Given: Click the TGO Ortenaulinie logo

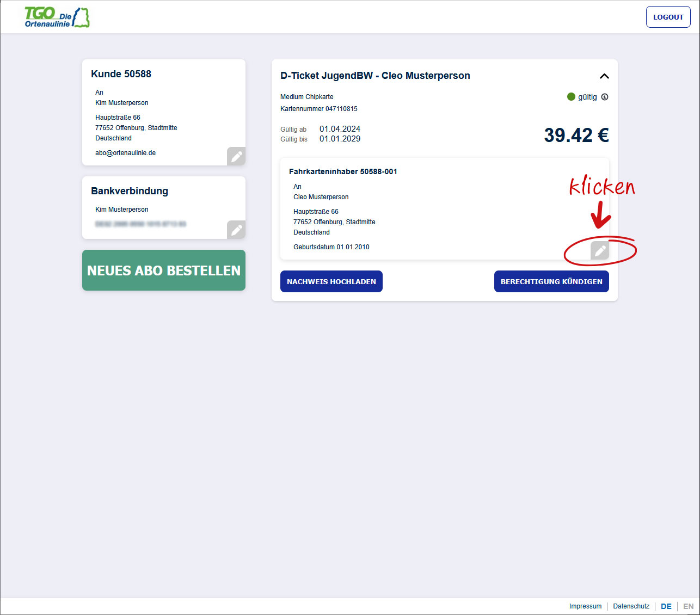Looking at the screenshot, I should tap(57, 17).
